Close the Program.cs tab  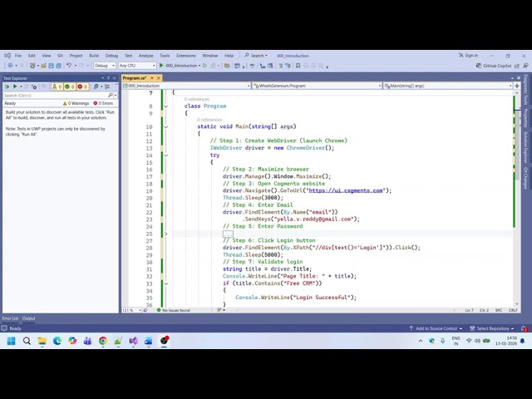pos(159,77)
